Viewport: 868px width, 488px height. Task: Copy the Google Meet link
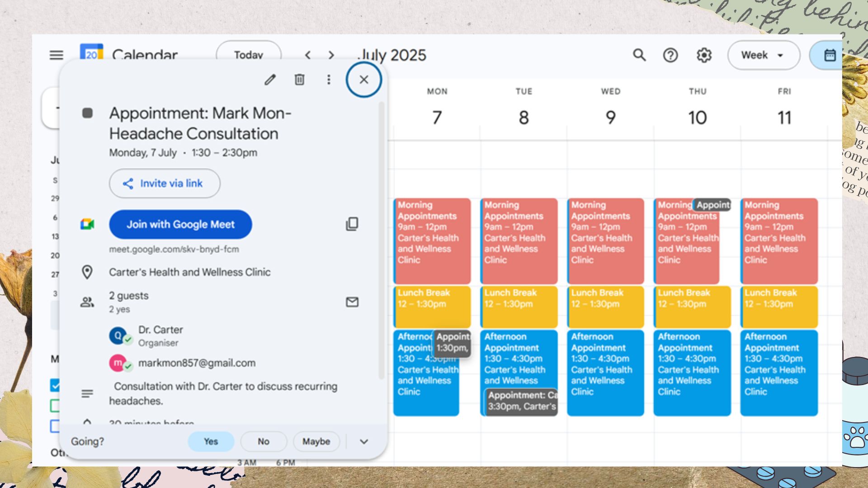click(x=352, y=224)
